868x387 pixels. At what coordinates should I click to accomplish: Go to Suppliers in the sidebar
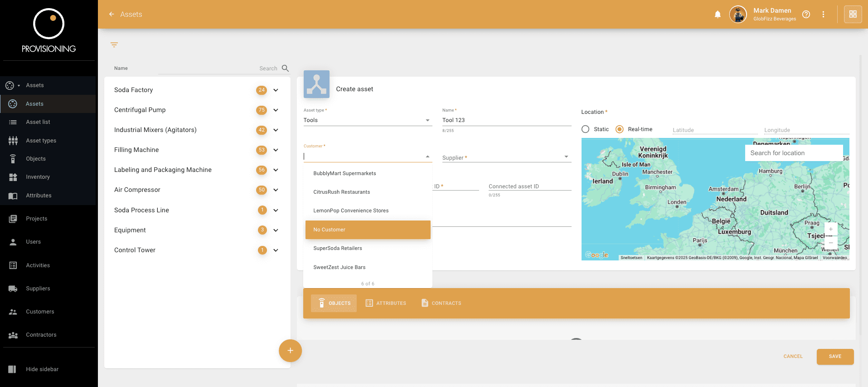pos(48,289)
